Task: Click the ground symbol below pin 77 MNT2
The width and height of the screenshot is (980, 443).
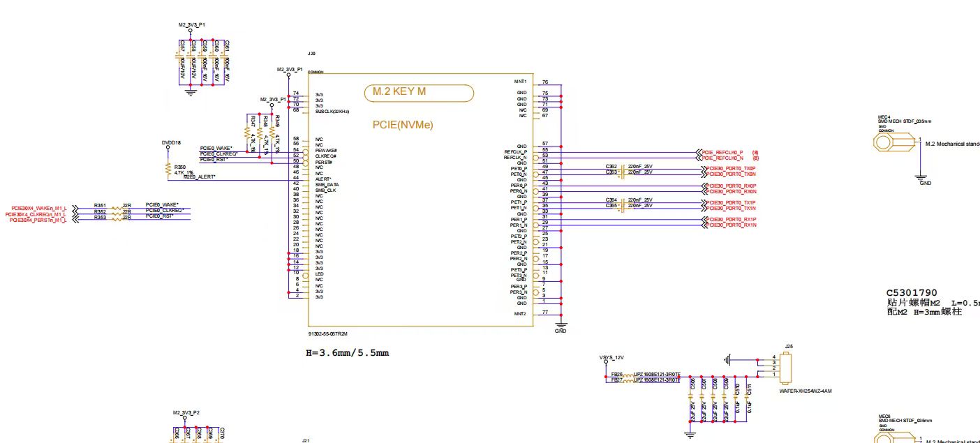Action: coord(560,325)
